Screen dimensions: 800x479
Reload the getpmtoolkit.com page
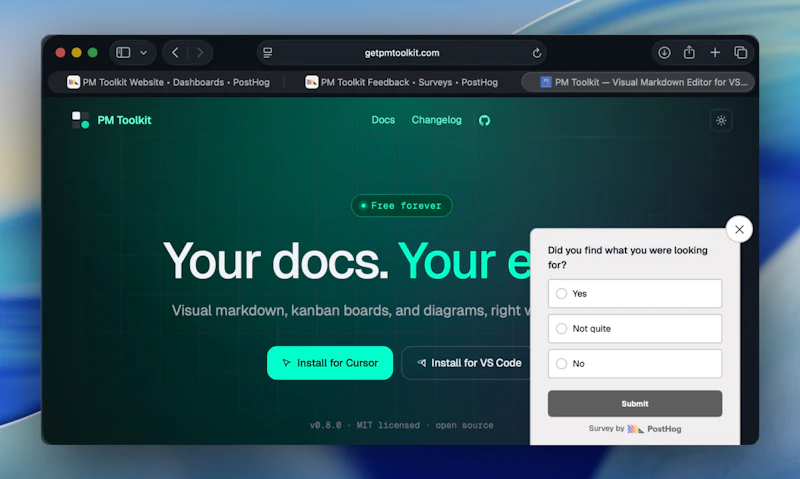point(537,53)
